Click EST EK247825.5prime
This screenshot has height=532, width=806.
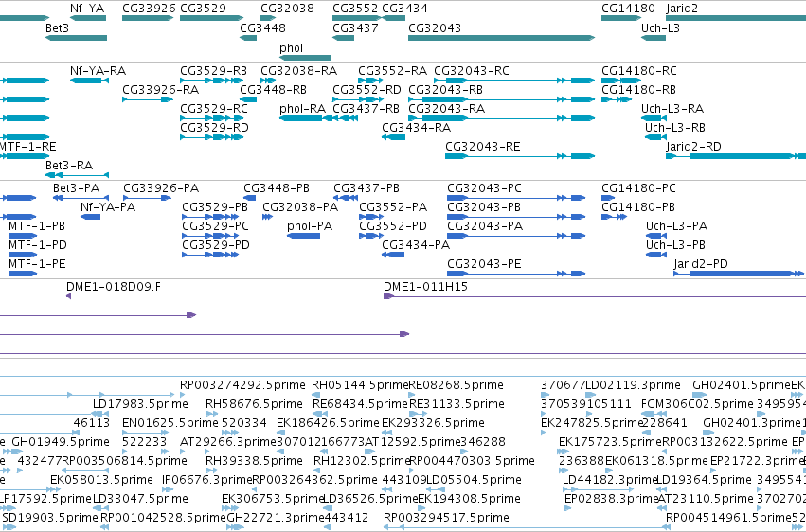[x=592, y=423]
